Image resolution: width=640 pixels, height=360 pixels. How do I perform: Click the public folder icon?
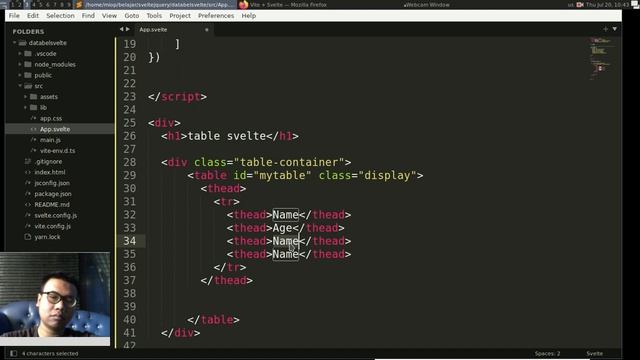28,75
